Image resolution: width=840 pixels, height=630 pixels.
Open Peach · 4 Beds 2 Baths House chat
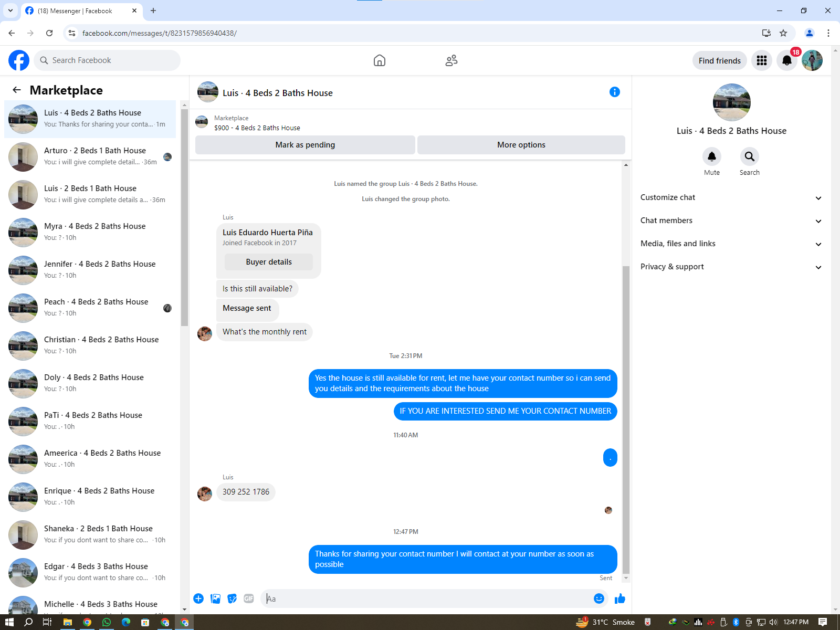[90, 308]
